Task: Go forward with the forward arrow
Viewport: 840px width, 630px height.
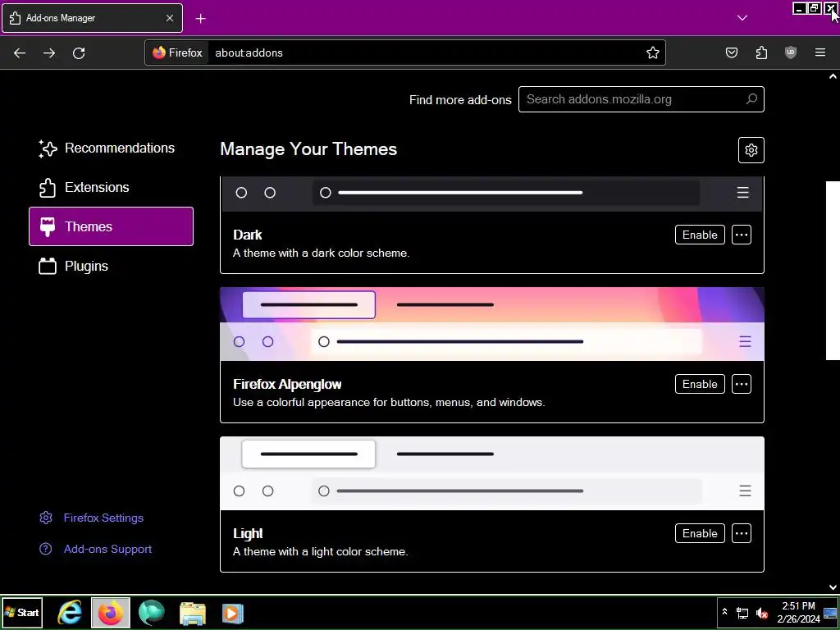Action: click(x=49, y=53)
